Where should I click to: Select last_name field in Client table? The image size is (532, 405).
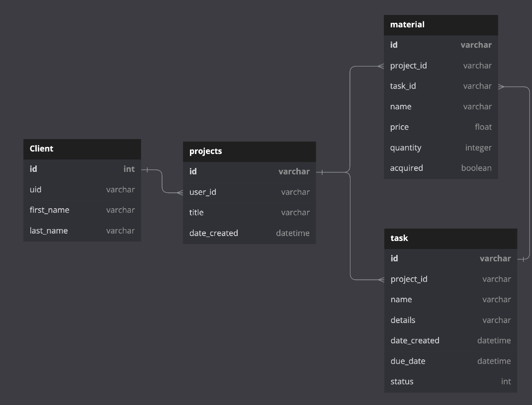[x=48, y=230]
